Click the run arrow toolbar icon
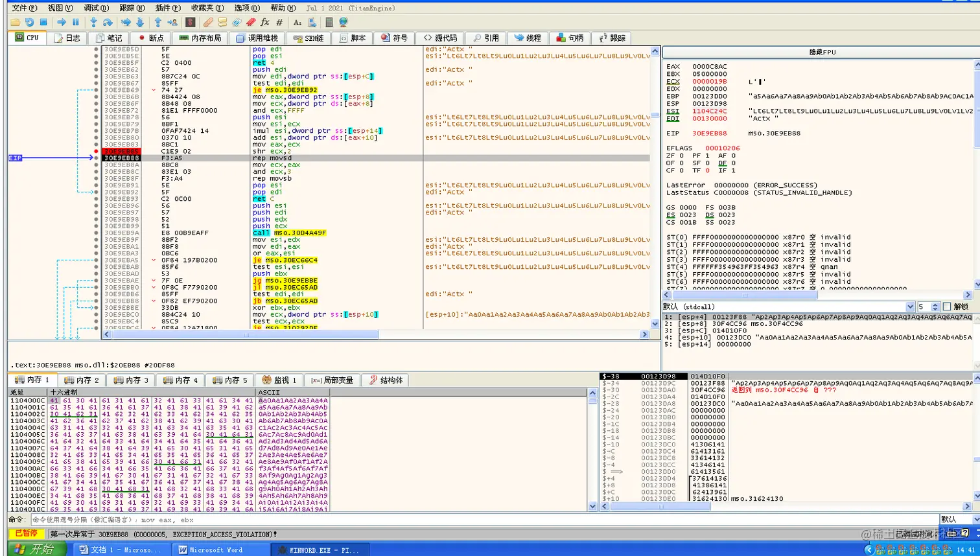The width and height of the screenshot is (980, 556). click(62, 22)
